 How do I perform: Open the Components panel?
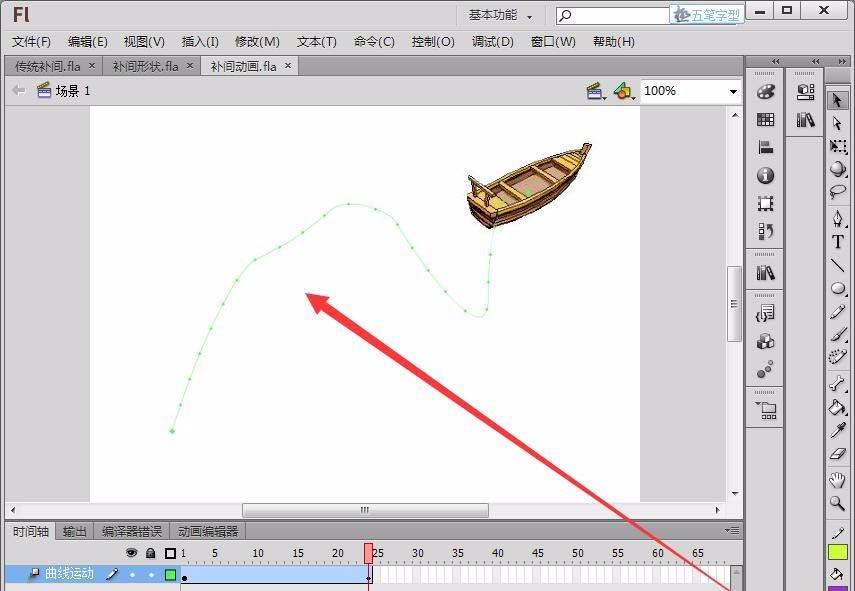[765, 342]
